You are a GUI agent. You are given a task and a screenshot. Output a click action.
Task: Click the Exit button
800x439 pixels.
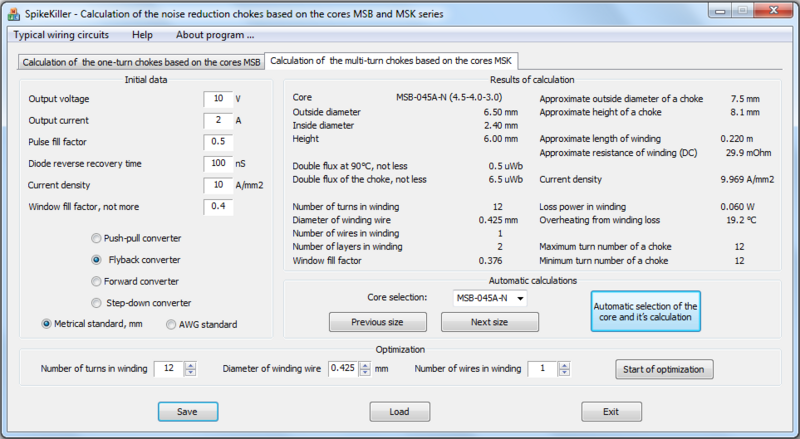[611, 412]
